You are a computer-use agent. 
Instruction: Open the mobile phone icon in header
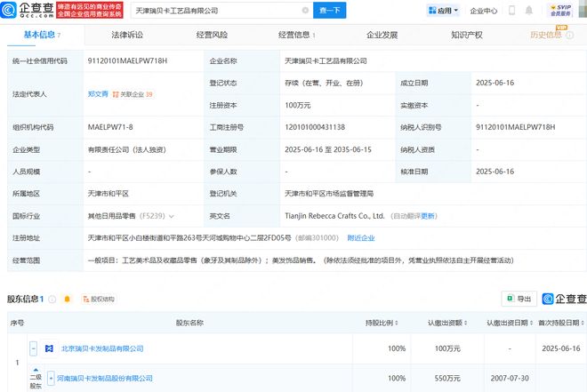coord(511,11)
